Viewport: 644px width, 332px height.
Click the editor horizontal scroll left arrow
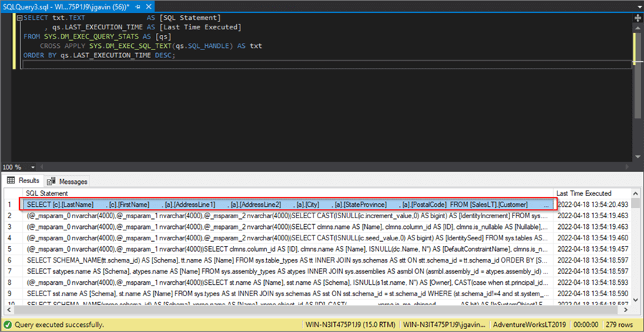[40, 167]
